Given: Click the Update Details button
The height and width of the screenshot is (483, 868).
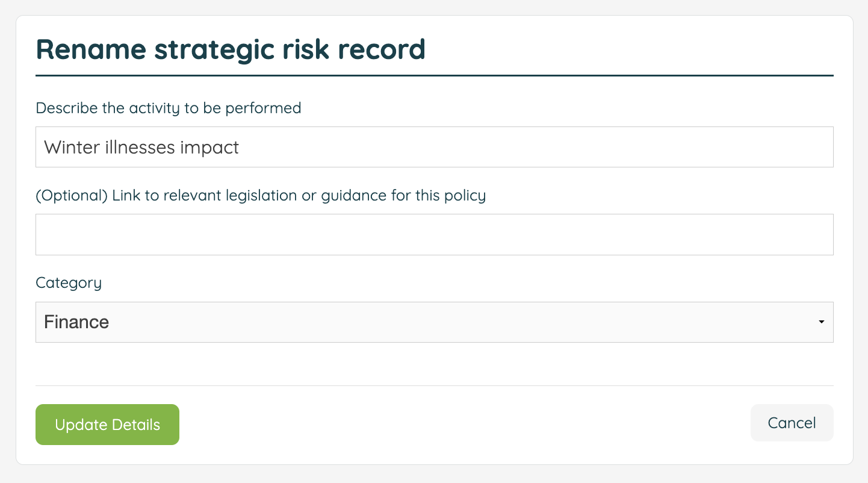Looking at the screenshot, I should 107,425.
